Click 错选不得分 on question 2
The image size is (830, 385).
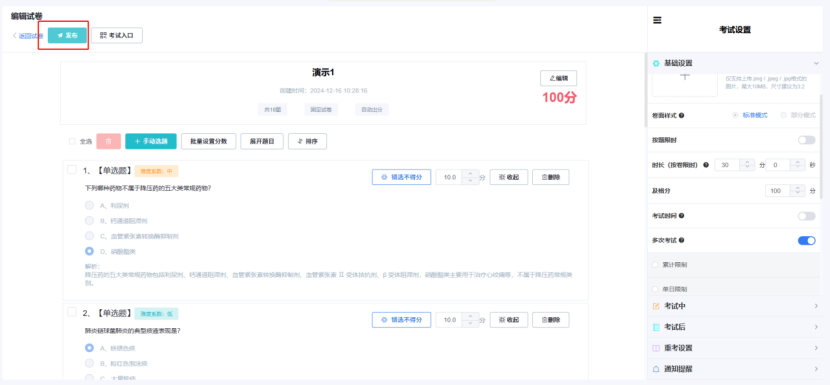pyautogui.click(x=402, y=320)
